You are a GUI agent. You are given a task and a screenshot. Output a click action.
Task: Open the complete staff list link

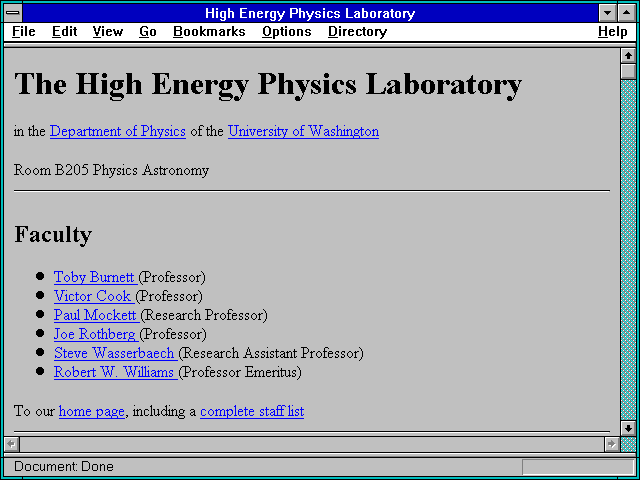[252, 411]
